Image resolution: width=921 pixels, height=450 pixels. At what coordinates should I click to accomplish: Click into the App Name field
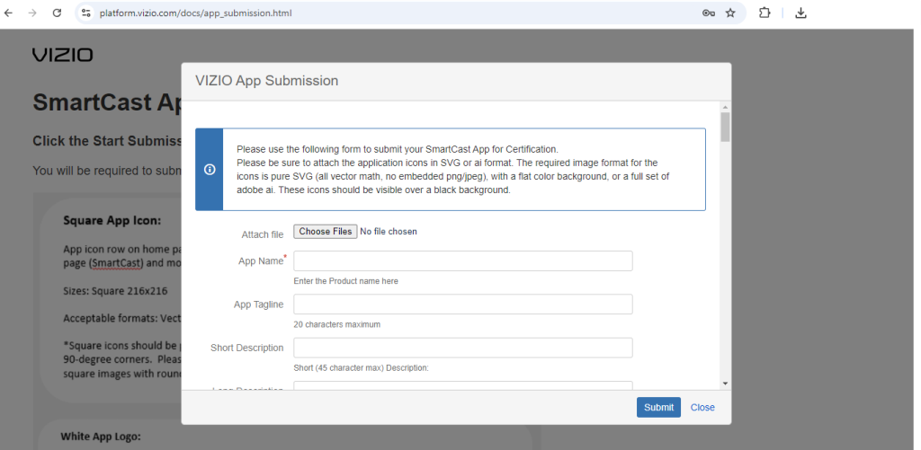point(463,261)
